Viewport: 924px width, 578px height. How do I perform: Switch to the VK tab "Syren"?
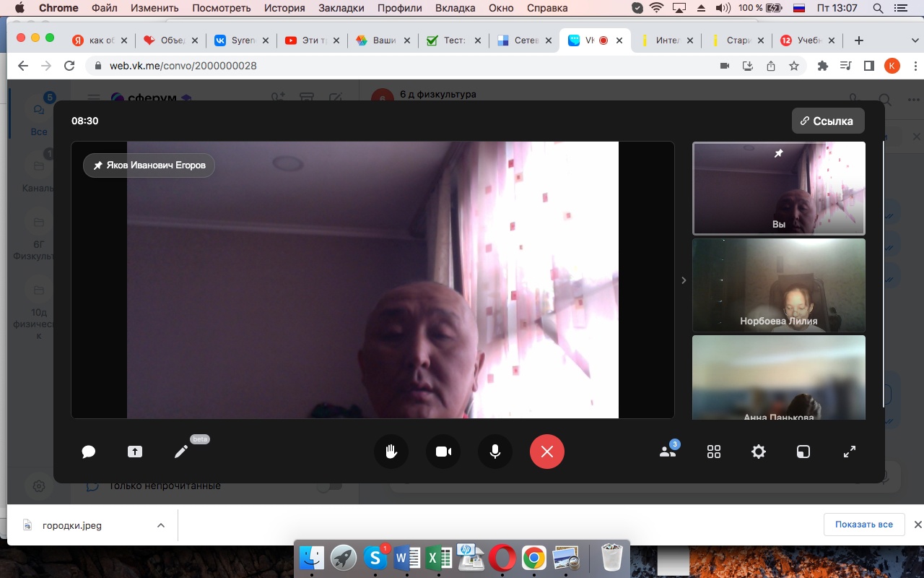pos(240,40)
